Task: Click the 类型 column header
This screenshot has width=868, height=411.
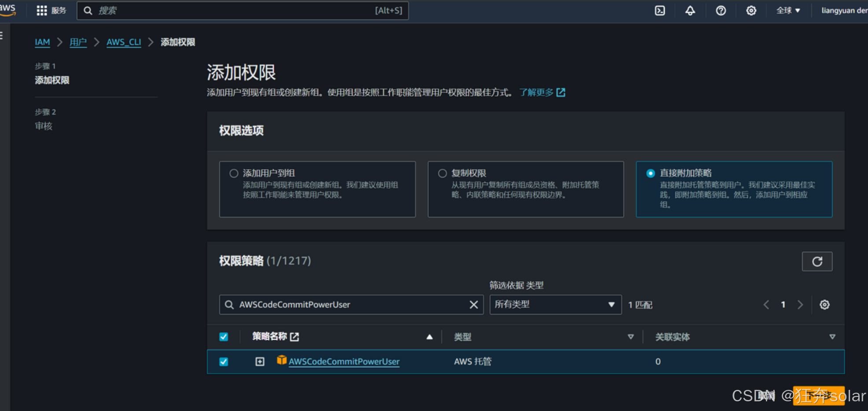Action: click(462, 337)
